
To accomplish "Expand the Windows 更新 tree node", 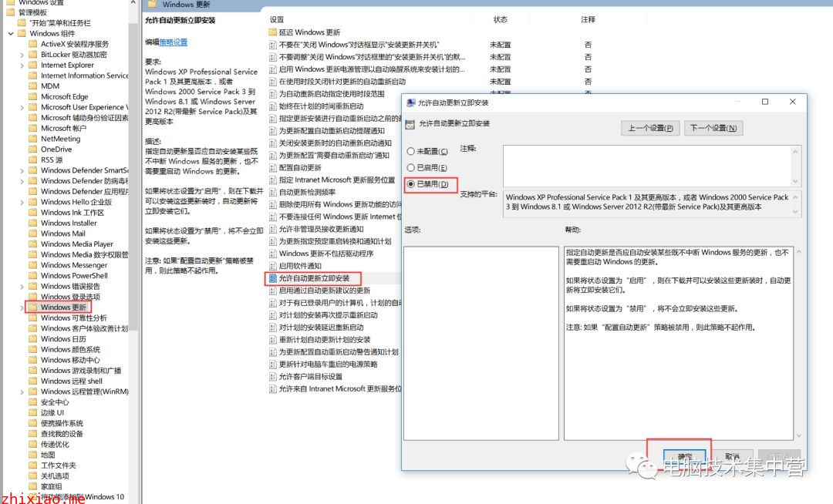I will (x=22, y=307).
